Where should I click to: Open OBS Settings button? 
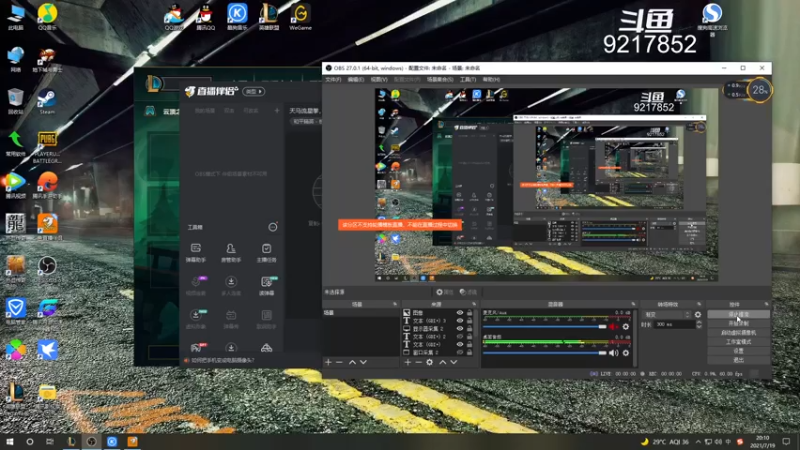pos(738,351)
